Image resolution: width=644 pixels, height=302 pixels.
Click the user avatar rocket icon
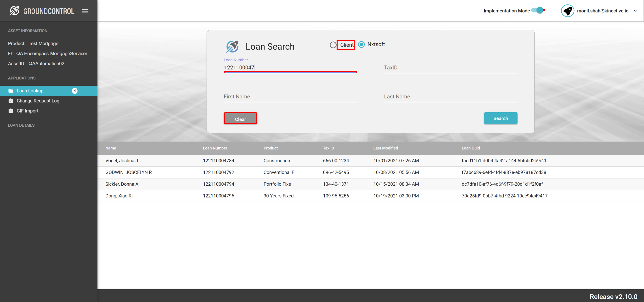567,11
